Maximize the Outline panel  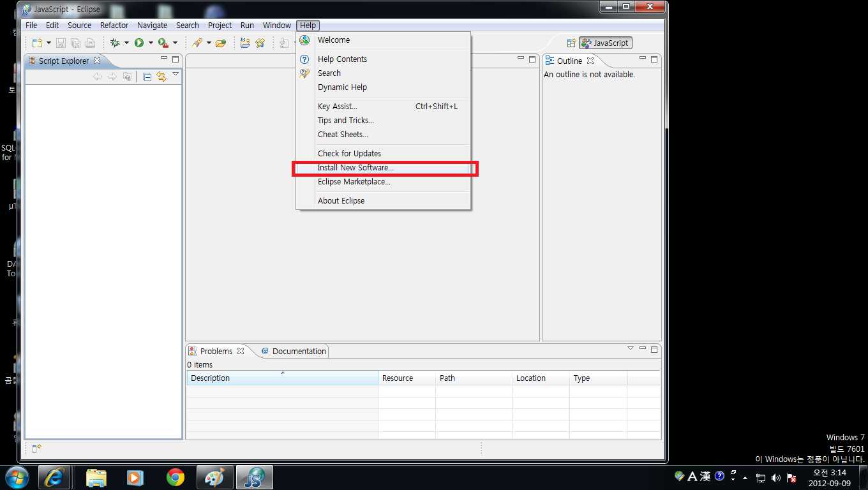click(x=654, y=59)
